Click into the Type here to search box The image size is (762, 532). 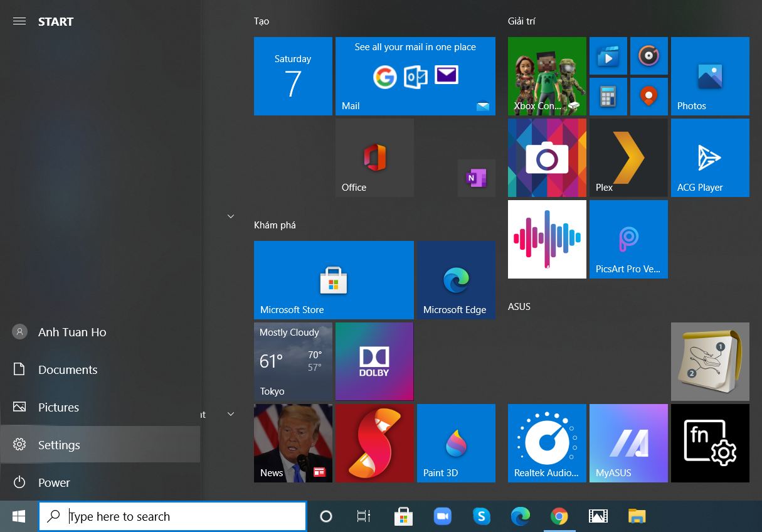[x=172, y=516]
